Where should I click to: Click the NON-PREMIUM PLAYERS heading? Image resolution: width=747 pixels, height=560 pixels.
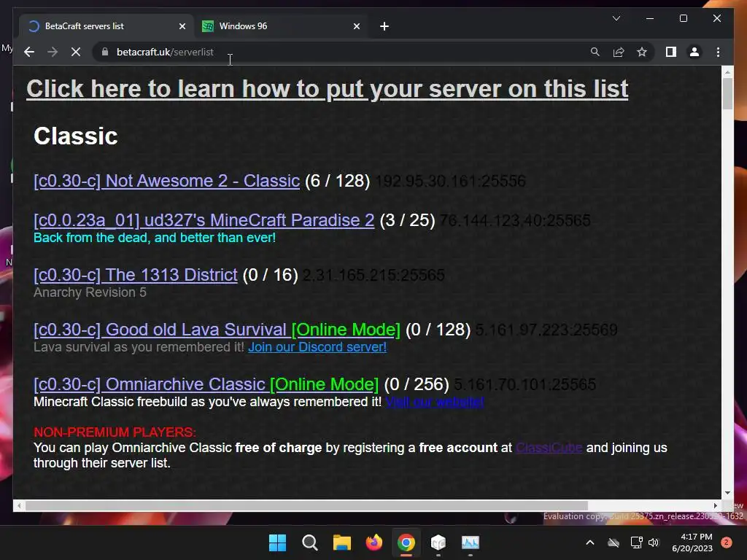click(x=115, y=432)
